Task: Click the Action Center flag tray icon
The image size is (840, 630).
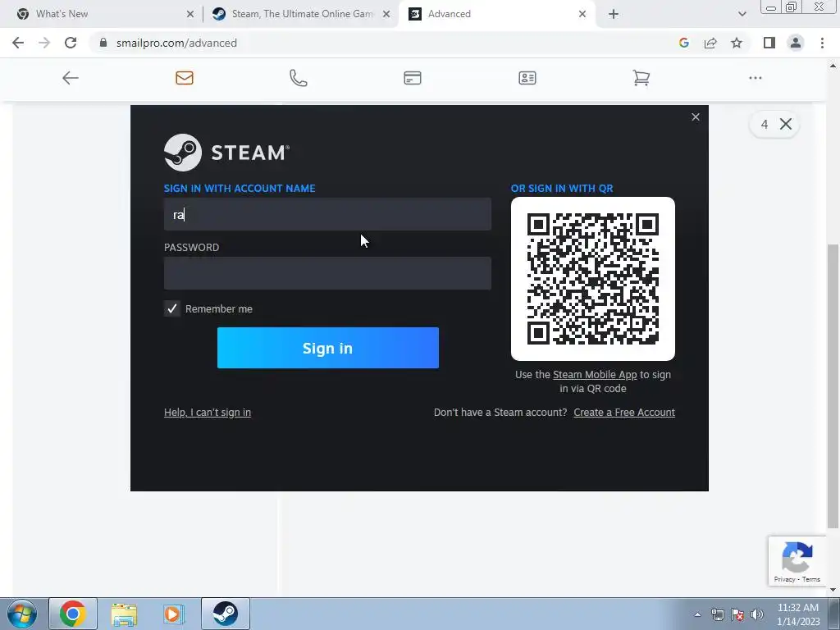Action: [x=737, y=614]
